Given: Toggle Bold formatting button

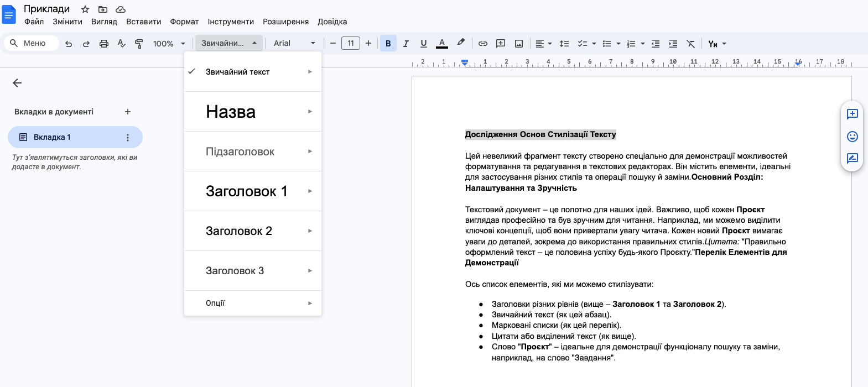Looking at the screenshot, I should [x=388, y=44].
